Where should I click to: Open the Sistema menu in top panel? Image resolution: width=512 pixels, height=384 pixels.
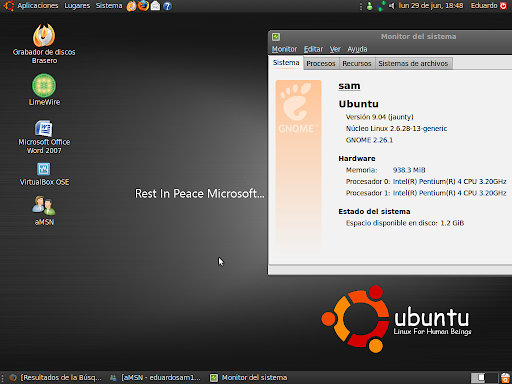coord(109,6)
